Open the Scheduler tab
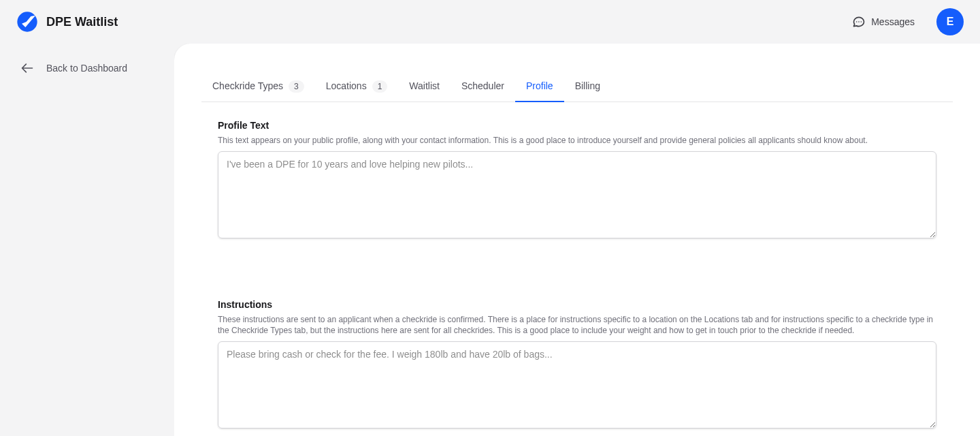Viewport: 980px width, 436px height. click(x=483, y=86)
